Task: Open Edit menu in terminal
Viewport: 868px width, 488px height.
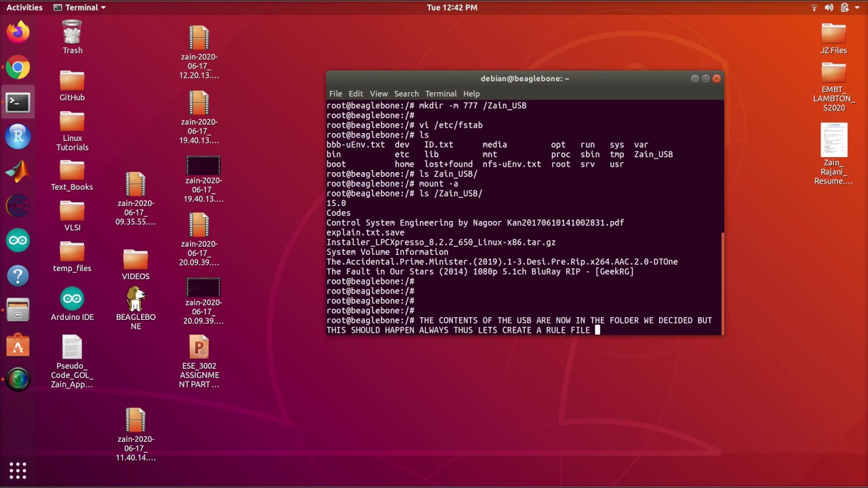Action: click(356, 94)
